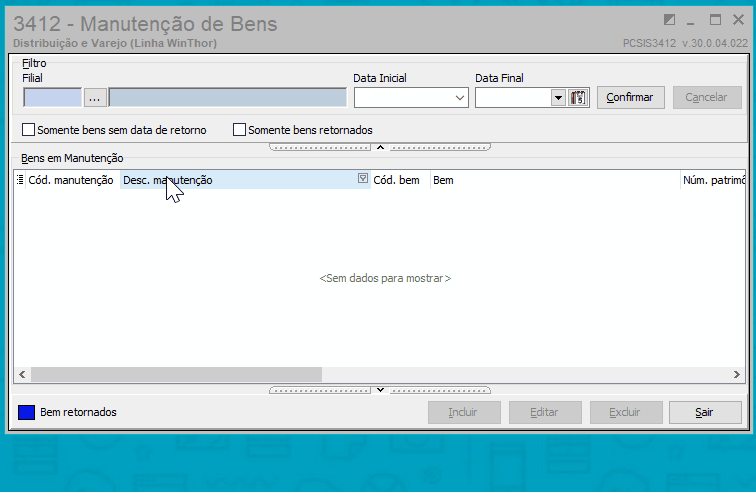Click the Núm. patrimônio column header

713,180
